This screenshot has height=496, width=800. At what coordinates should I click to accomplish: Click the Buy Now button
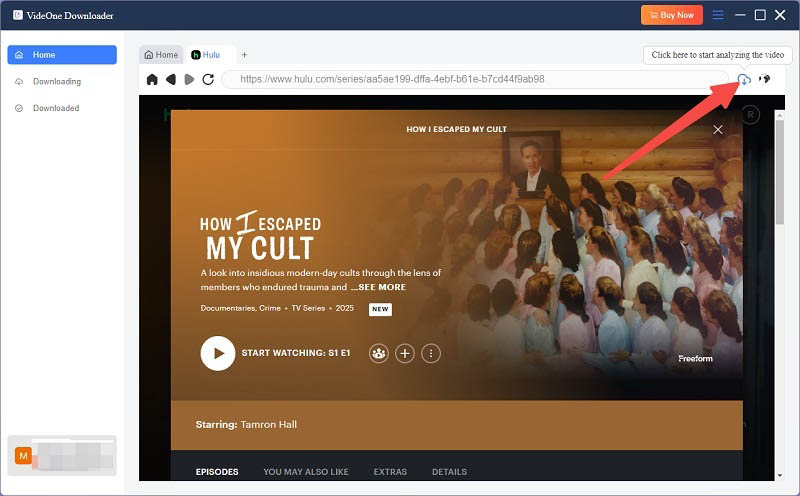click(671, 15)
